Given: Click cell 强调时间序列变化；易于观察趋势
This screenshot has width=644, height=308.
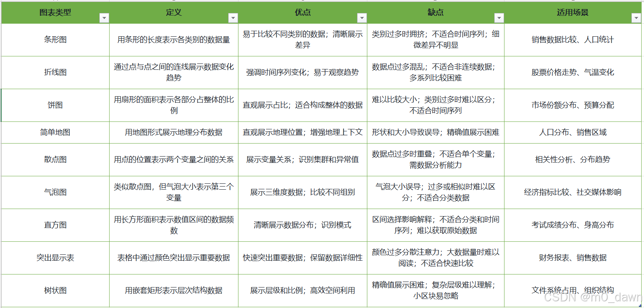Looking at the screenshot, I should pyautogui.click(x=303, y=73).
